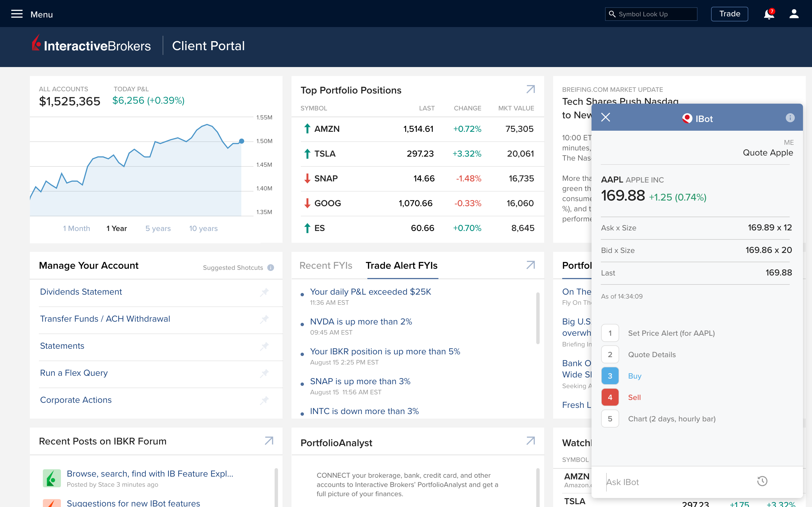Select 1 Year chart timeframe
This screenshot has width=812, height=507.
click(x=116, y=228)
